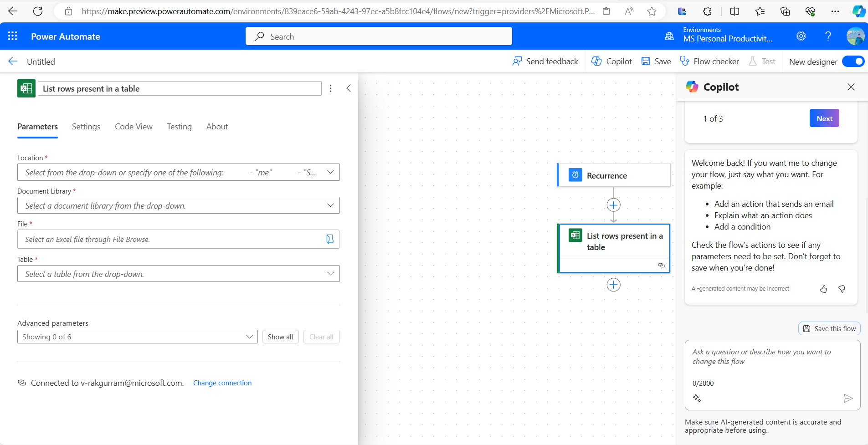The width and height of the screenshot is (868, 445).
Task: Open browser collections icon
Action: 785,11
